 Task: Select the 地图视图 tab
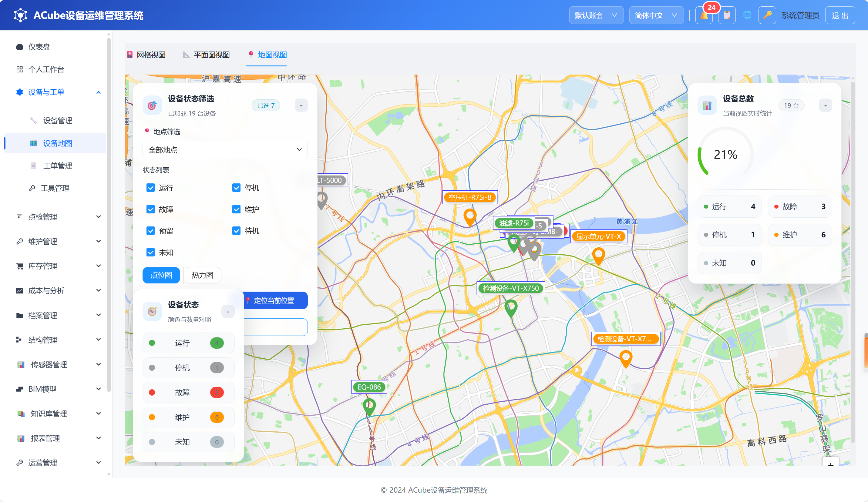[x=267, y=55]
